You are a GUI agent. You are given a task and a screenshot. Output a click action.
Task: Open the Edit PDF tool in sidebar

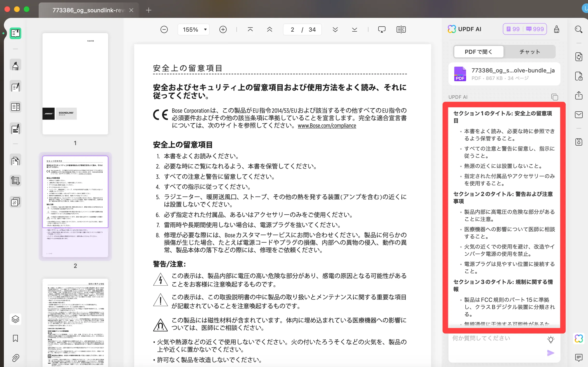15,86
